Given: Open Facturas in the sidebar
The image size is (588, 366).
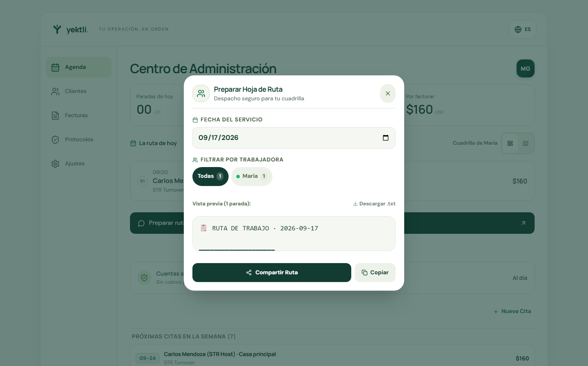Looking at the screenshot, I should (78, 115).
